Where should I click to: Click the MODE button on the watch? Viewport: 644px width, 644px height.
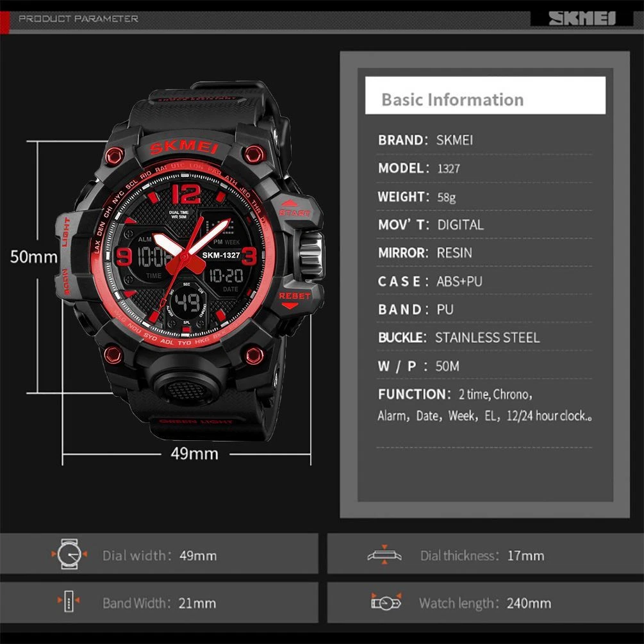coord(66,282)
